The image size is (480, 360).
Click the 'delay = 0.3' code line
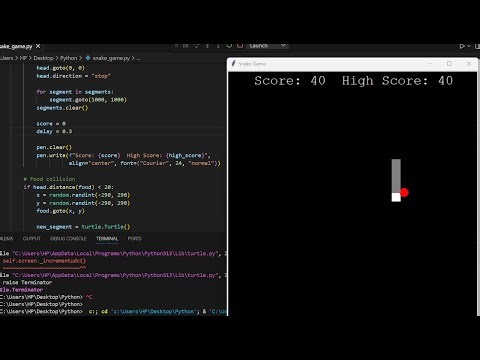pos(54,131)
